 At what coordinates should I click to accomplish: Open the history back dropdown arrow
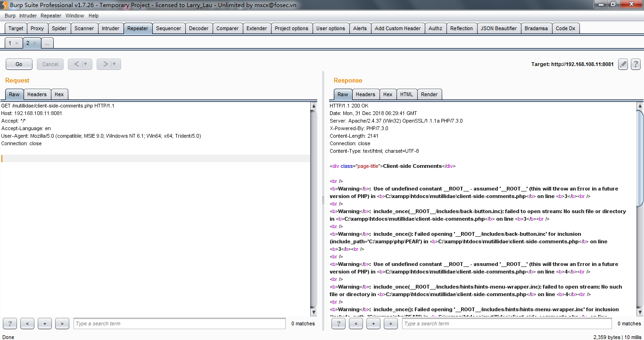pyautogui.click(x=85, y=64)
